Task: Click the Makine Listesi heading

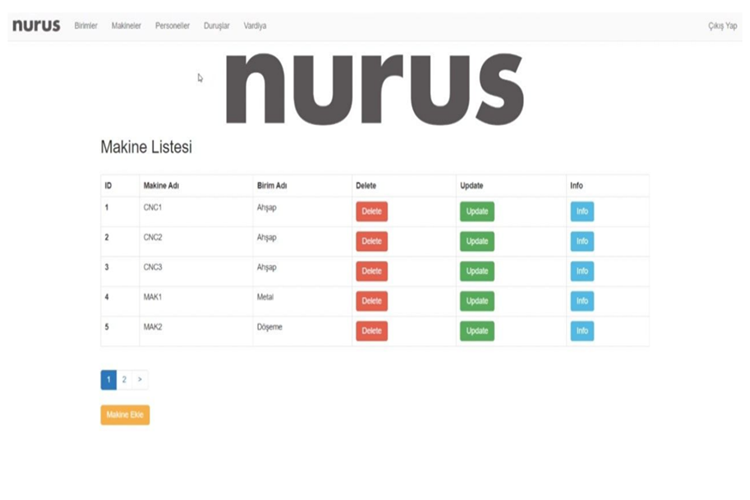Action: click(x=146, y=147)
